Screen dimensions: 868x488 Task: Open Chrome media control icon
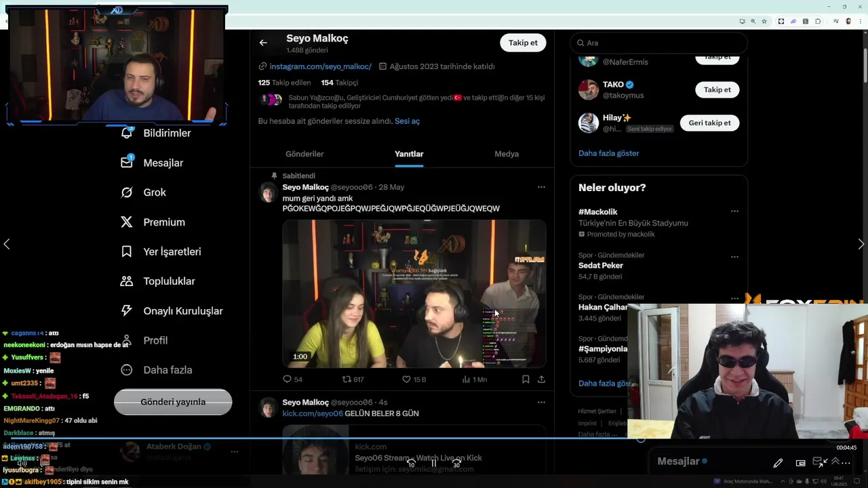point(836,21)
